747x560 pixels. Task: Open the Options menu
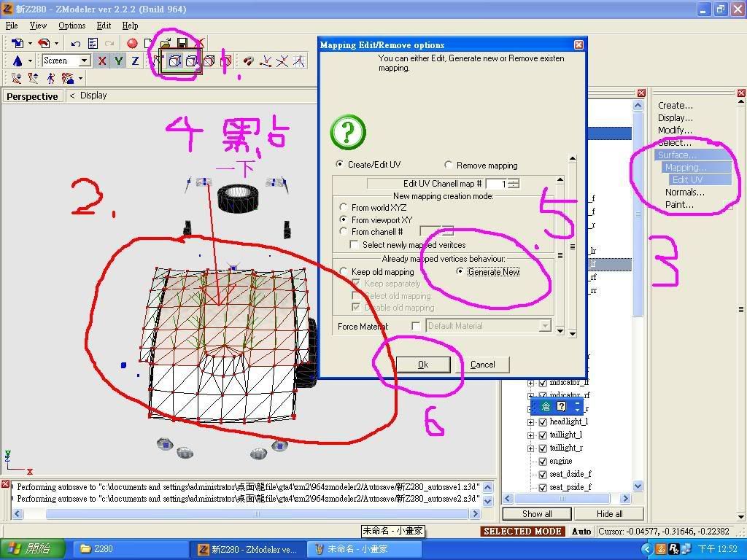[x=71, y=26]
